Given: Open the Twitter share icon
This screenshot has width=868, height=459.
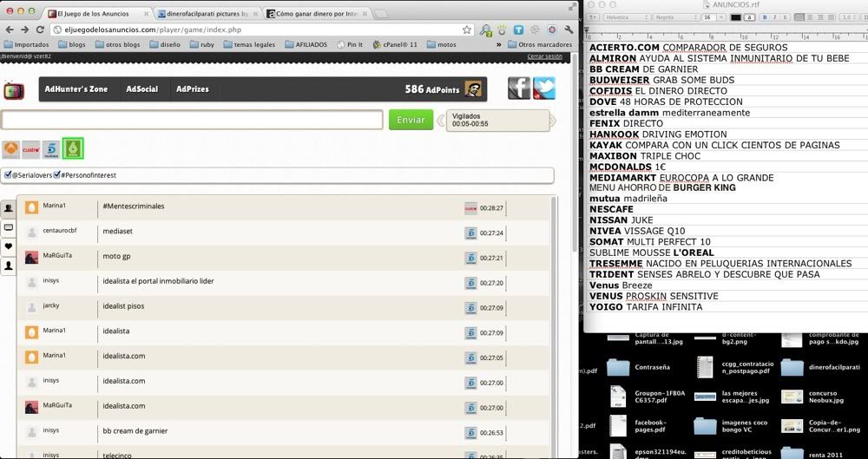Looking at the screenshot, I should click(544, 89).
